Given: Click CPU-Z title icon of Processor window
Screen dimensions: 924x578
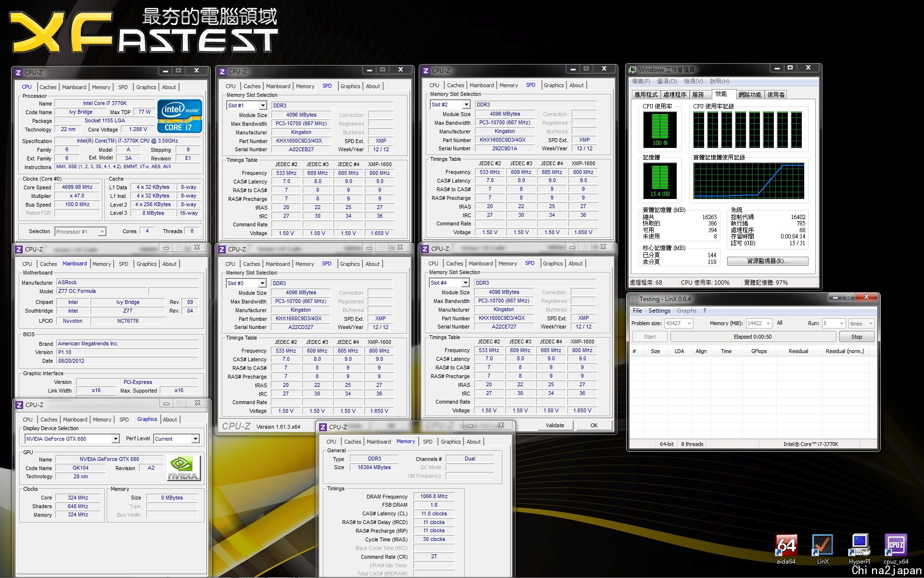Looking at the screenshot, I should (18, 72).
